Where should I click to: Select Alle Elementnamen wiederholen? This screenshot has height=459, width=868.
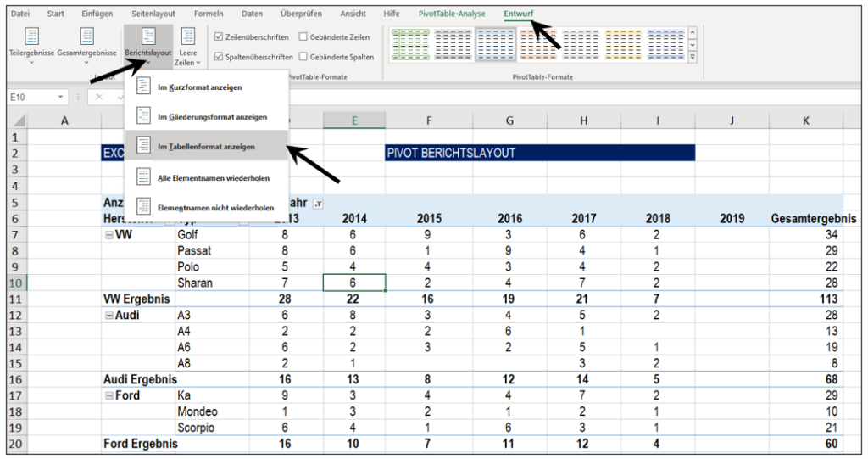coord(206,178)
